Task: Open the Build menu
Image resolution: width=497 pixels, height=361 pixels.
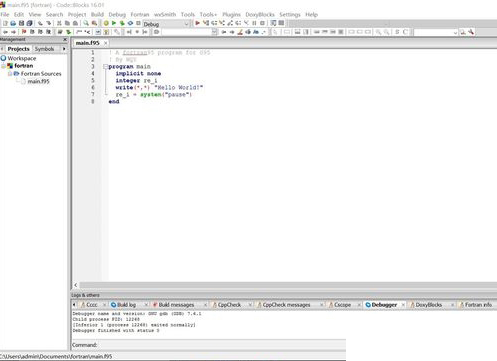Action: click(97, 14)
